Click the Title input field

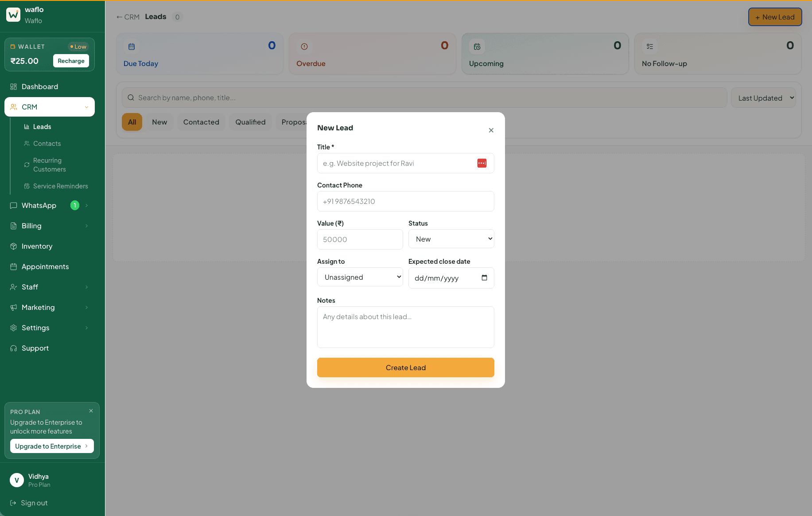[x=406, y=163]
